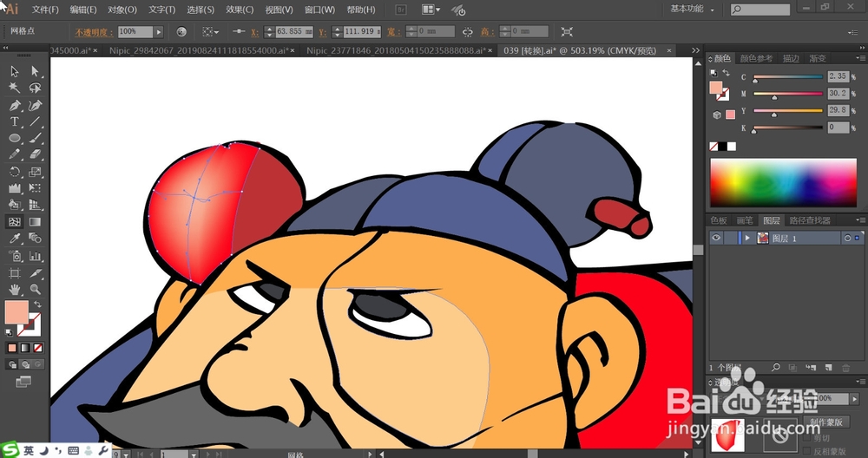Screen dimensions: 868x458
Task: Click the target circle of 图层 1
Action: 847,238
